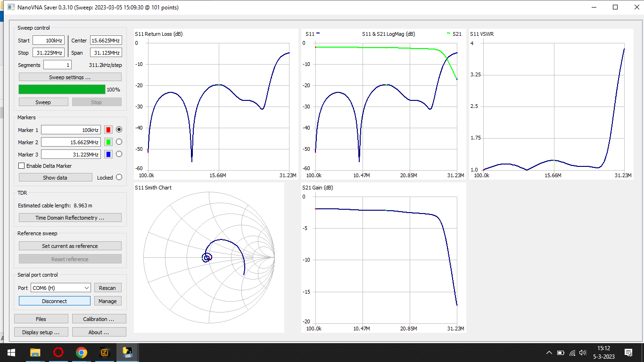Viewport: 644px width, 362px height.
Task: Click the S11 VSWR chart title
Action: pyautogui.click(x=482, y=34)
